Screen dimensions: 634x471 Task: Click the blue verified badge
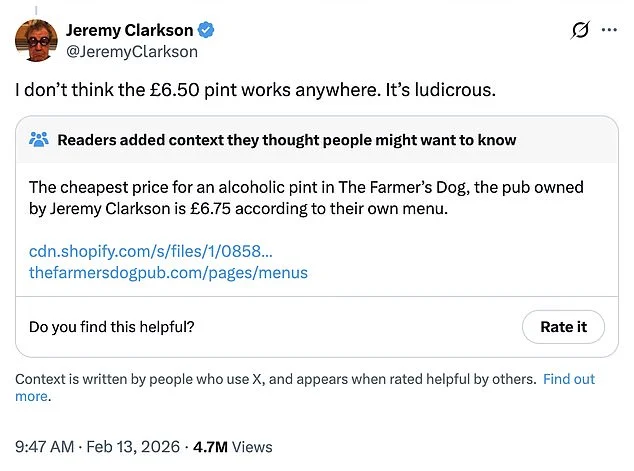201,30
